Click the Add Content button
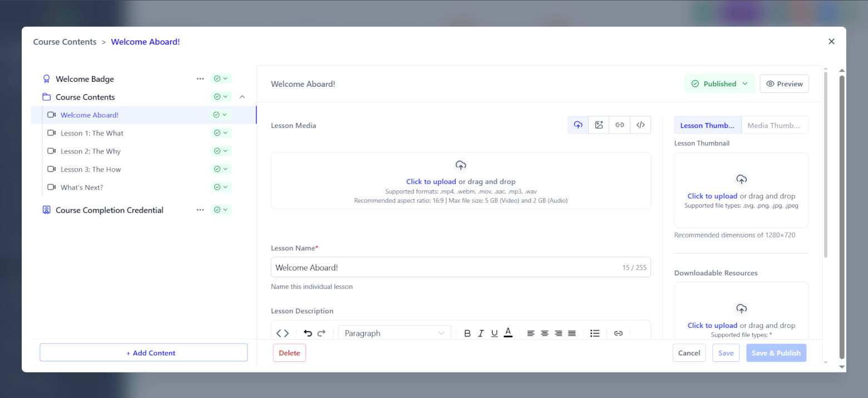 (x=144, y=353)
